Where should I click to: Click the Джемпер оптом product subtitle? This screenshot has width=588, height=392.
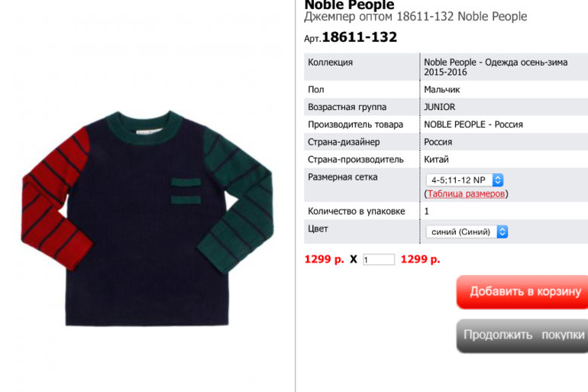[415, 17]
